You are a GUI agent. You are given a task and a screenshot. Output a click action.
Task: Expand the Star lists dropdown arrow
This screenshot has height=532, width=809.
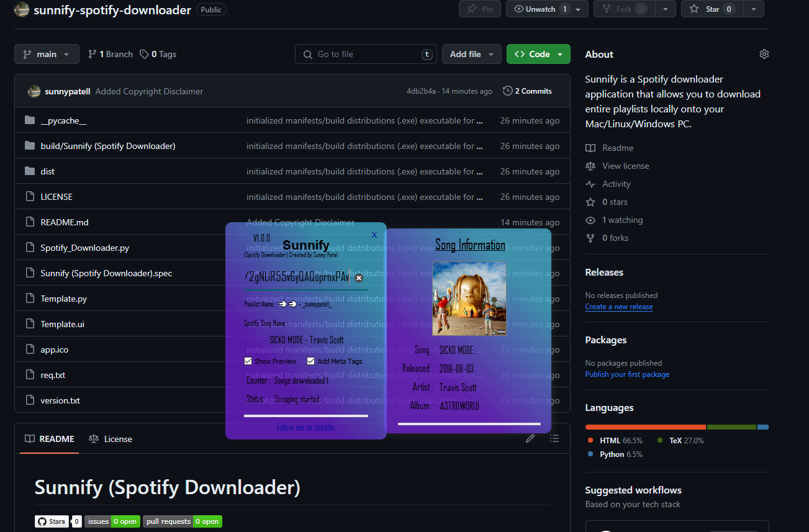click(753, 9)
